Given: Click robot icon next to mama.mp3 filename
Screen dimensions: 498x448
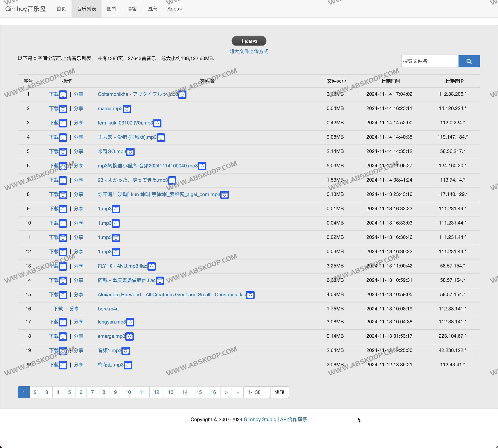Looking at the screenshot, I should (x=127, y=109).
